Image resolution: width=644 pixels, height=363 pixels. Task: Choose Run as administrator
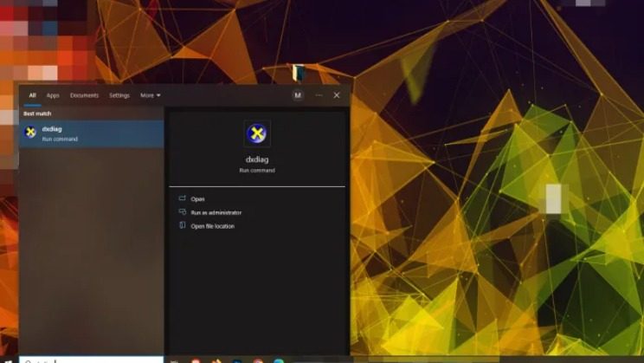click(x=216, y=212)
